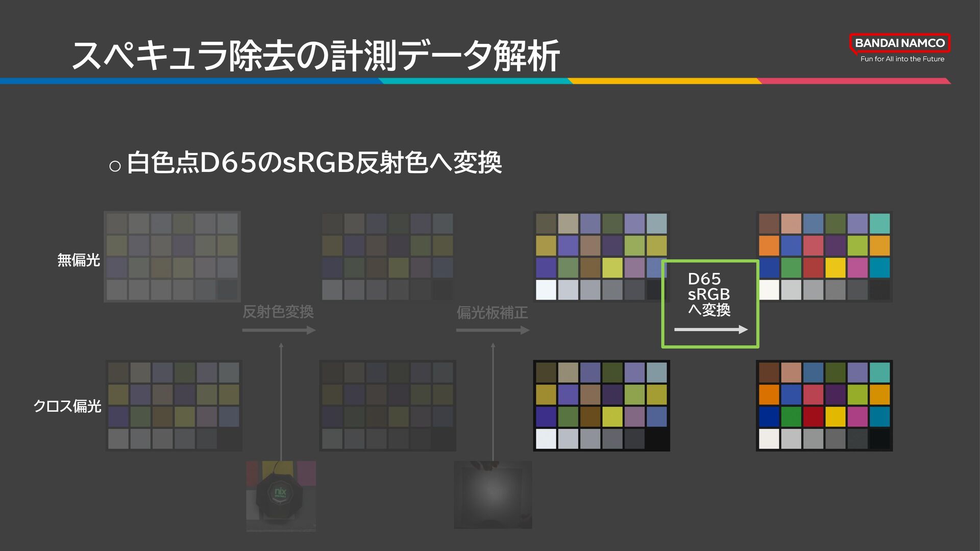Click the red swatch in bottom-right color chart
The width and height of the screenshot is (980, 551).
(x=813, y=417)
